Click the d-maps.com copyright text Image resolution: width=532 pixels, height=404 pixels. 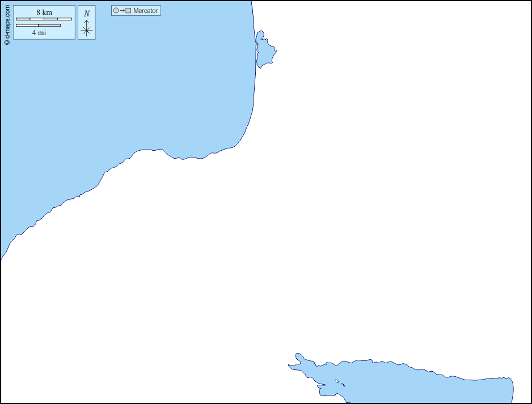point(7,25)
